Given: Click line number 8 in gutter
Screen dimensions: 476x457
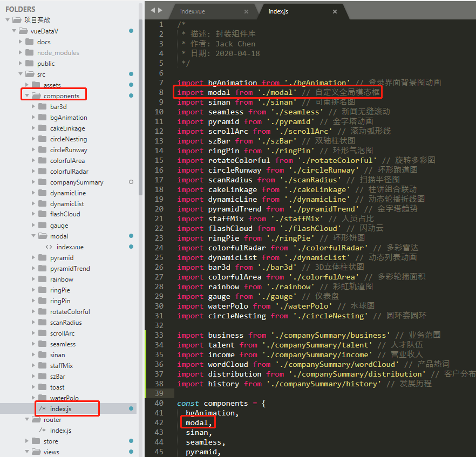Looking at the screenshot, I should pyautogui.click(x=161, y=92).
